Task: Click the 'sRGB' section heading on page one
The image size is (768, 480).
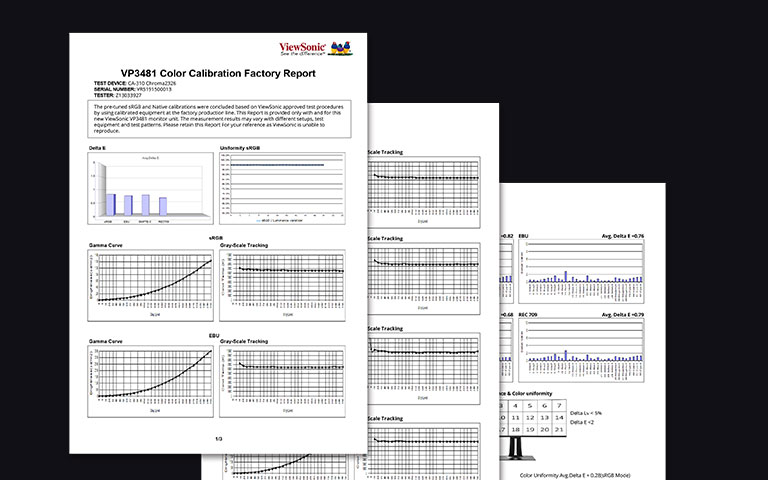Action: coord(216,238)
